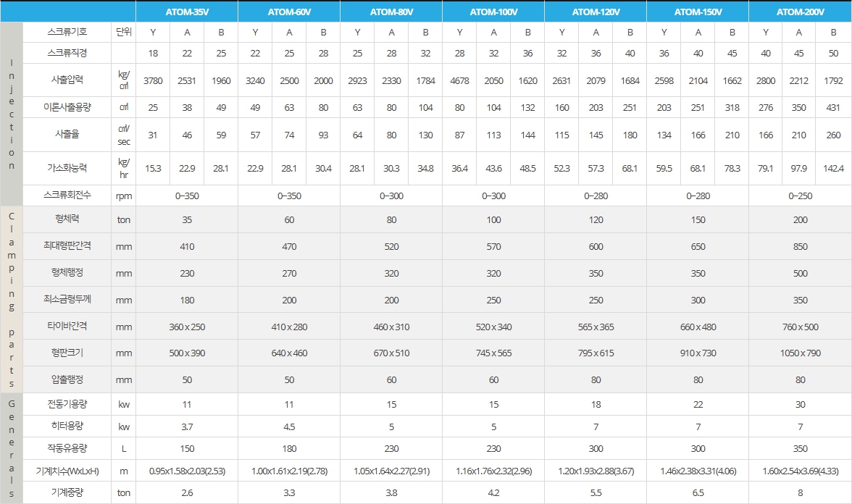Select plasticizing capacity value 48.5
Image resolution: width=852 pixels, height=504 pixels.
click(527, 168)
